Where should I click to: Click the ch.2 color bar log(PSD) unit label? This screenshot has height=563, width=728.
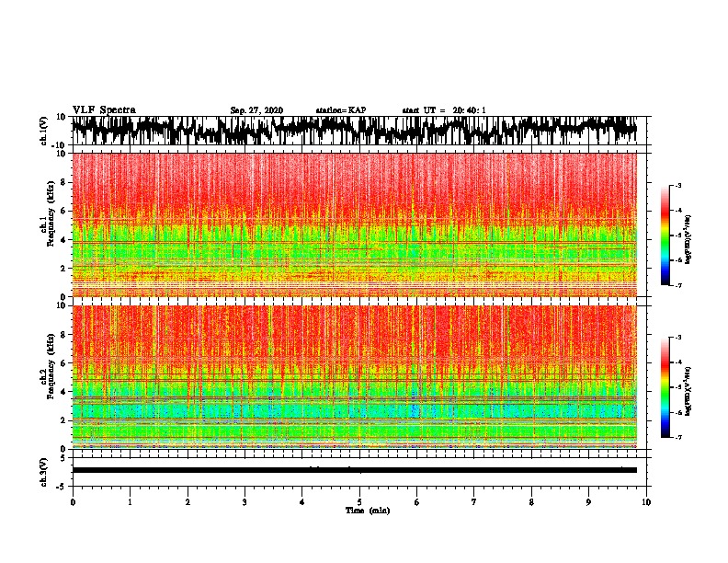(x=688, y=391)
